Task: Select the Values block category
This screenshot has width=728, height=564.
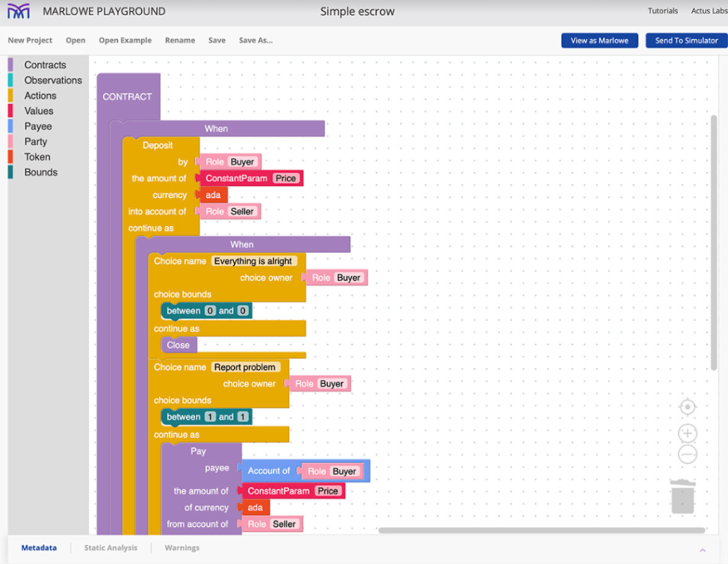Action: pos(39,111)
